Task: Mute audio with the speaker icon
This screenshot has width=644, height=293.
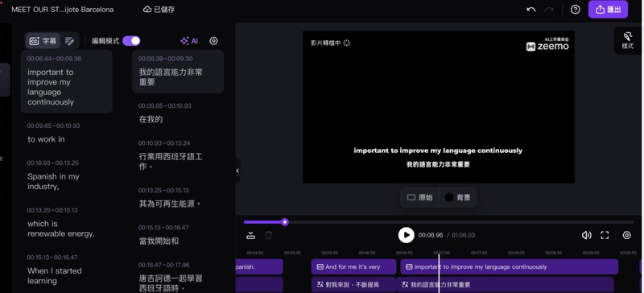Action: point(586,235)
